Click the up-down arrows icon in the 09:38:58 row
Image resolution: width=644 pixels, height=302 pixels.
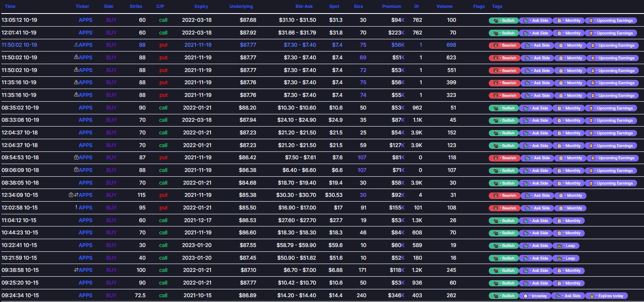(76, 270)
